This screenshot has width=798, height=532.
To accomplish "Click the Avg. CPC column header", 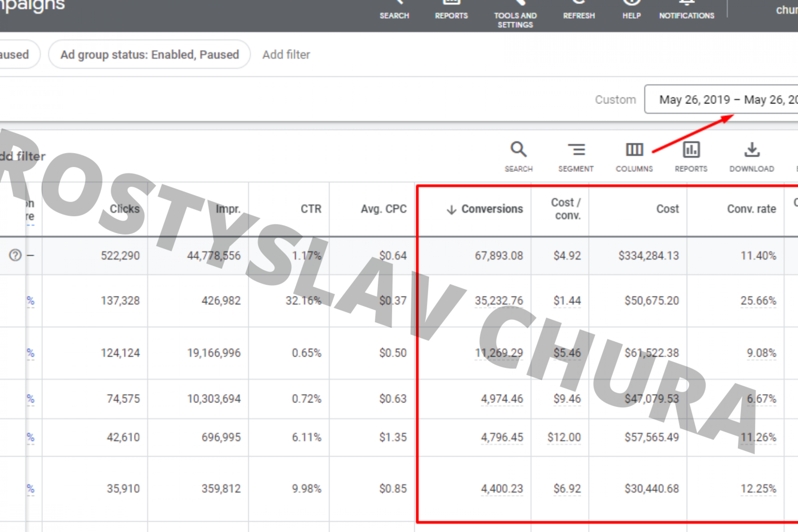I will [x=384, y=209].
